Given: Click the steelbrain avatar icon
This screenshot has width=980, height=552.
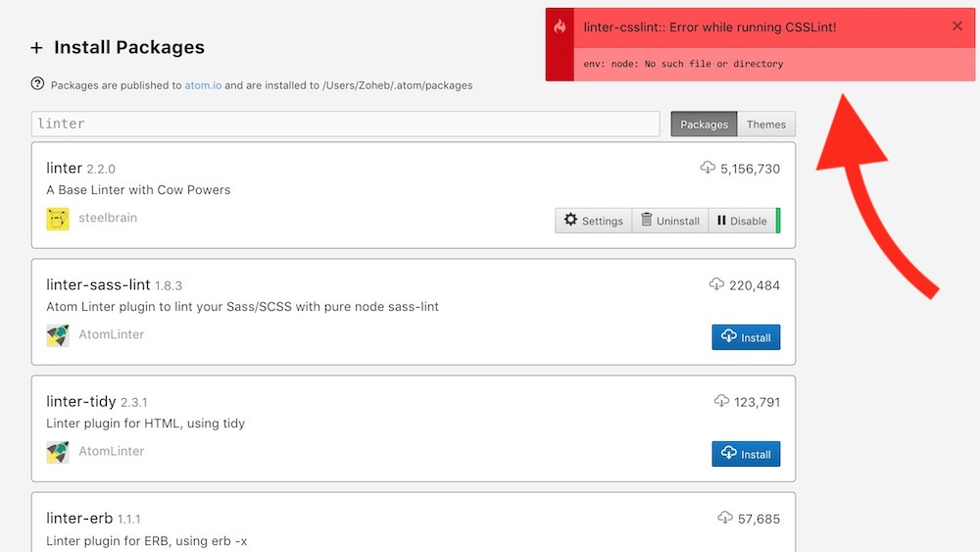Looking at the screenshot, I should pyautogui.click(x=58, y=219).
